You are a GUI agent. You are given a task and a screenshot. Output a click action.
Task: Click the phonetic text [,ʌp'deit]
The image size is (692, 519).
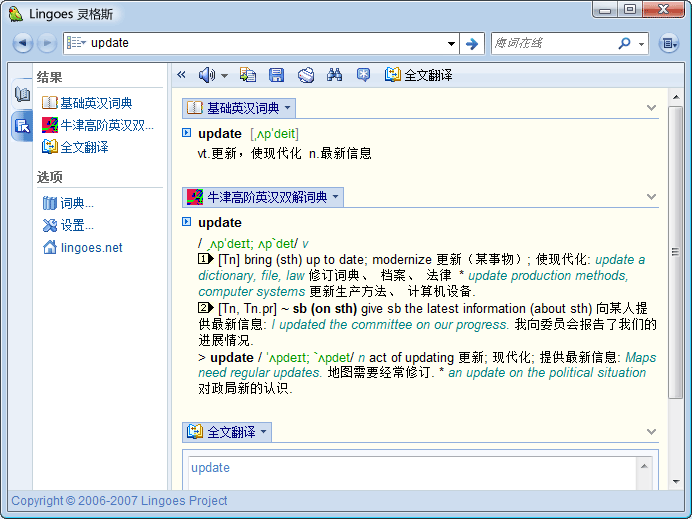pos(274,133)
